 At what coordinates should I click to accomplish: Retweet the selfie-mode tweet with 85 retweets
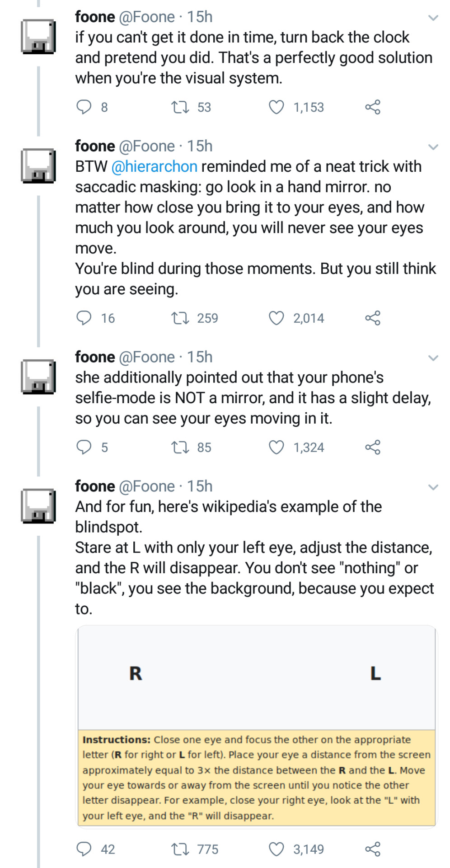pyautogui.click(x=180, y=447)
